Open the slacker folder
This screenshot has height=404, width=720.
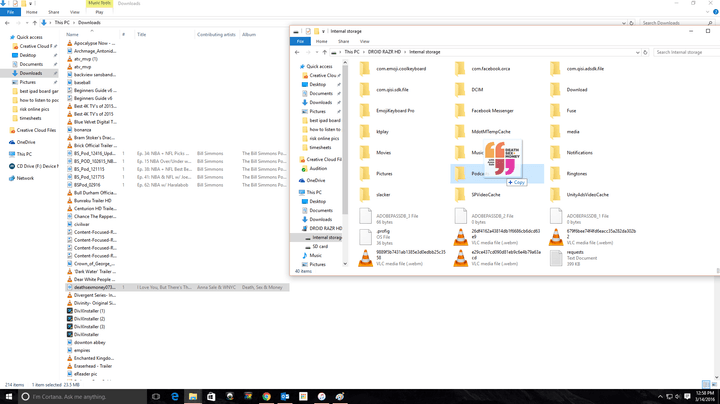coord(375,195)
